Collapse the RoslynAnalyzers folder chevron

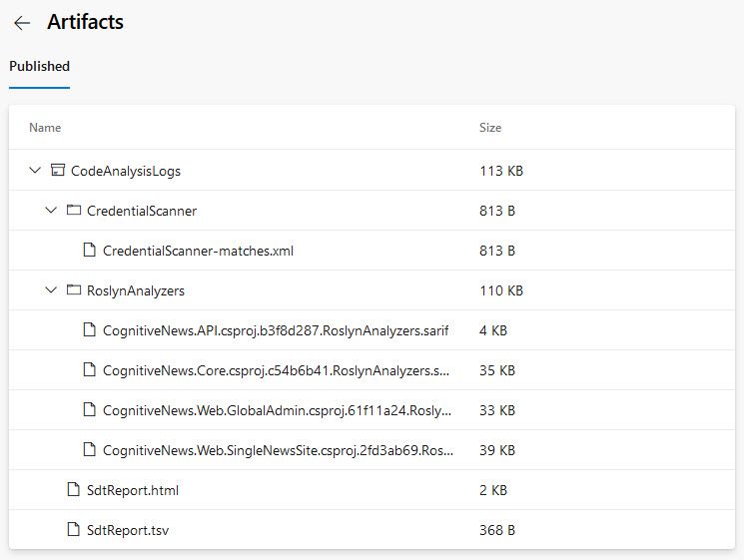click(52, 290)
